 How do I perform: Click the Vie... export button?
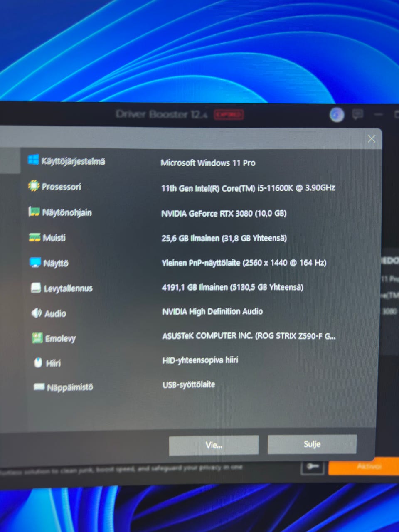[x=214, y=445]
